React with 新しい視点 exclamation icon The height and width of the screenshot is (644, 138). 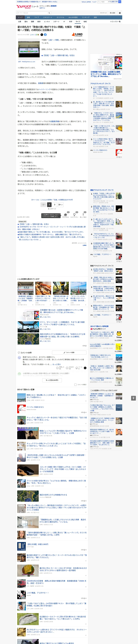83,215
